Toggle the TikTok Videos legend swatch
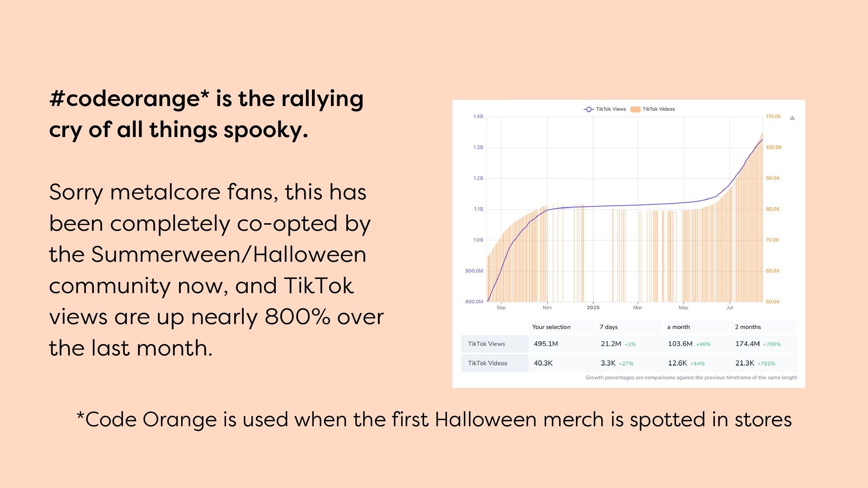This screenshot has height=488, width=868. (635, 109)
